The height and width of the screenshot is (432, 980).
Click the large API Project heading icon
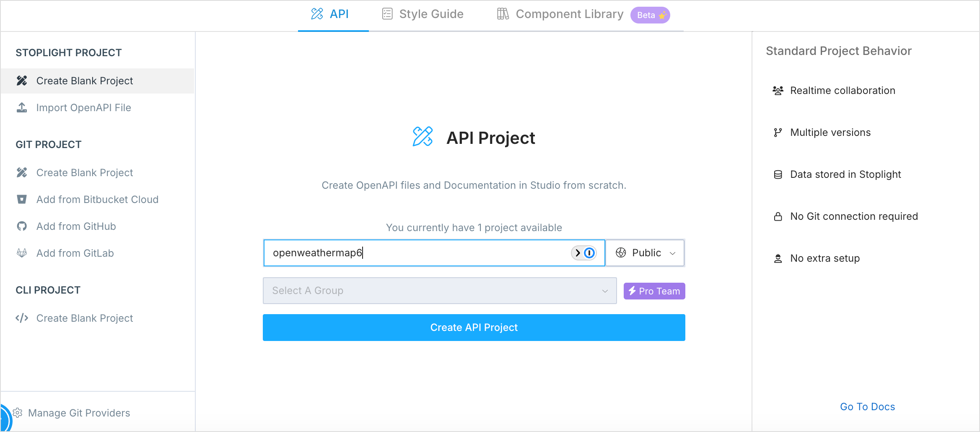(423, 137)
